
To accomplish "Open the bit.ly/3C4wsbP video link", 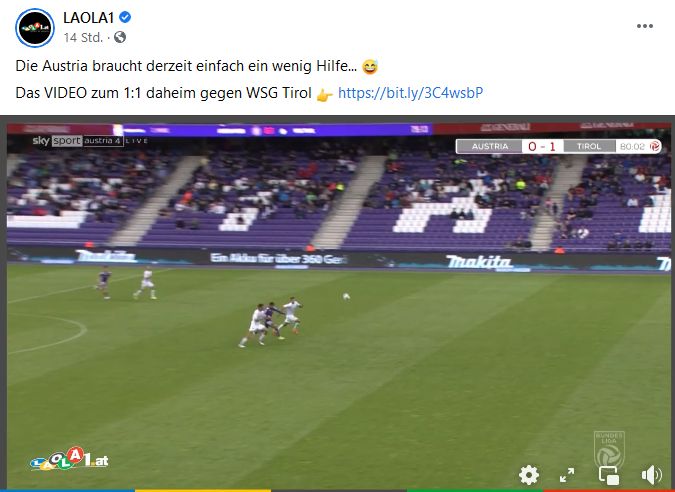I will tap(411, 93).
